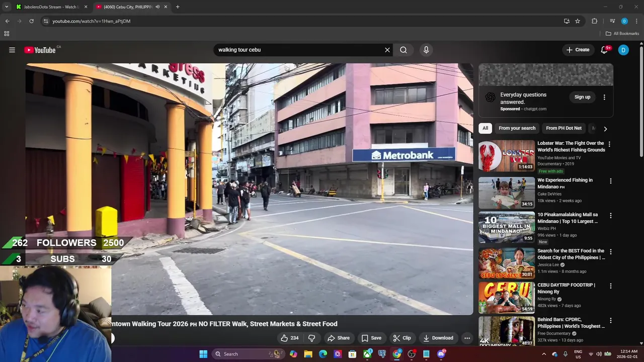The width and height of the screenshot is (644, 362).
Task: Open options for the sponsored ad
Action: [604, 97]
